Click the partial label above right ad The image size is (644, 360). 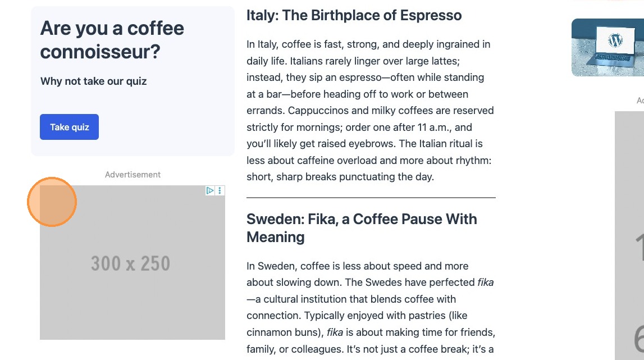click(640, 101)
